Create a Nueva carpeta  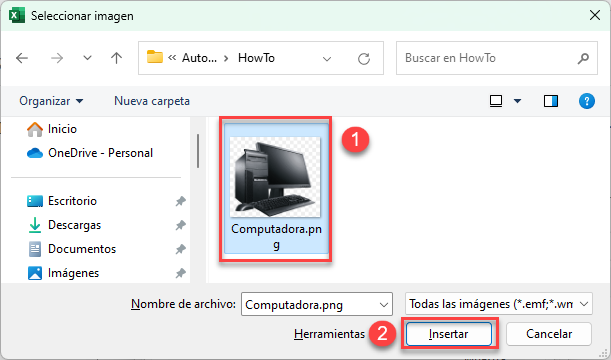[x=152, y=101]
